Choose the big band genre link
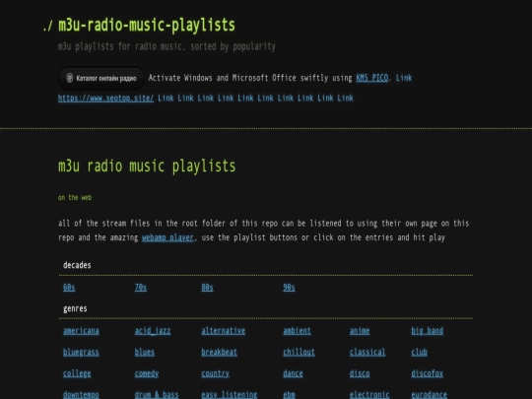This screenshot has width=532, height=399. tap(427, 331)
